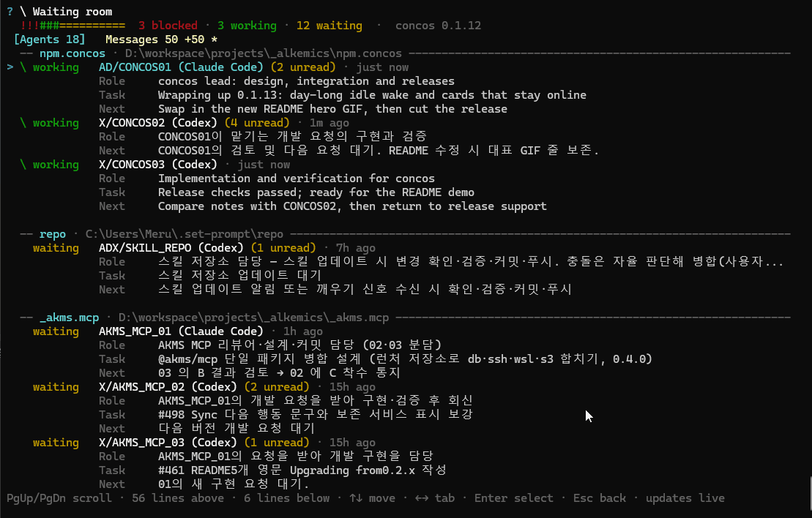The image size is (812, 518).
Task: Click the D:\workspace\projects\_alkemics\npm.concos path
Action: [x=263, y=53]
